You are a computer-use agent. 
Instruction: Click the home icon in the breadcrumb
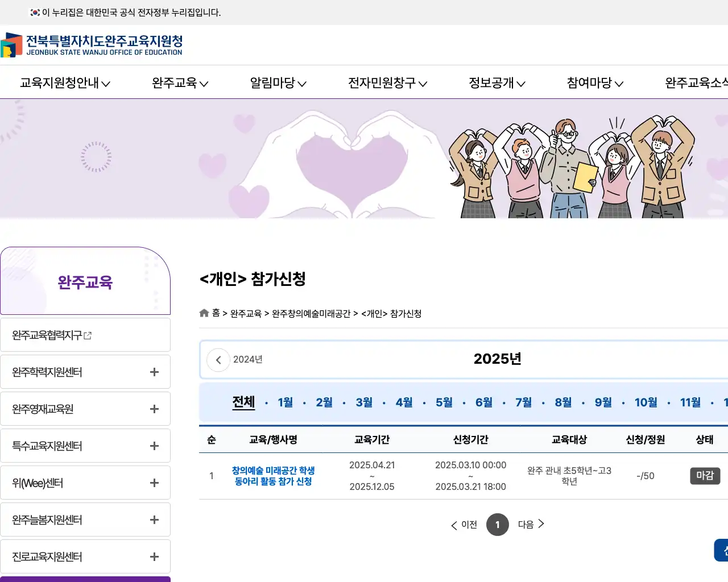(204, 312)
